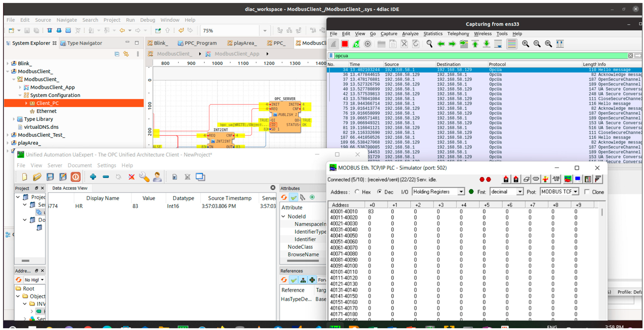Viewport: 644px width, 330px height.
Task: Click UaExpert save project icon
Action: click(50, 177)
